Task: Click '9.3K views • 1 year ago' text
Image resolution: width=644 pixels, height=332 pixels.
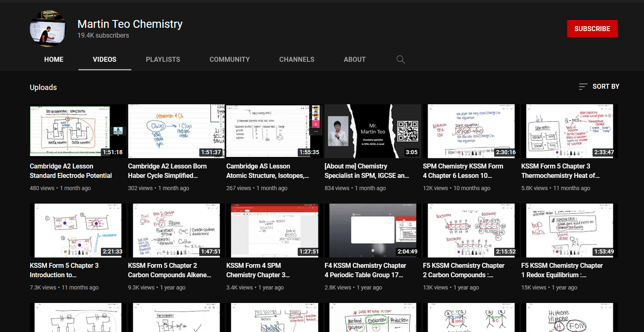Action: (157, 287)
